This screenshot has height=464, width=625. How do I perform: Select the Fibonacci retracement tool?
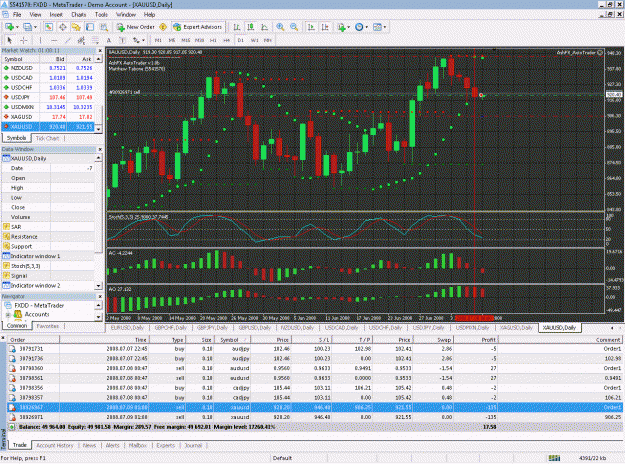pos(95,40)
